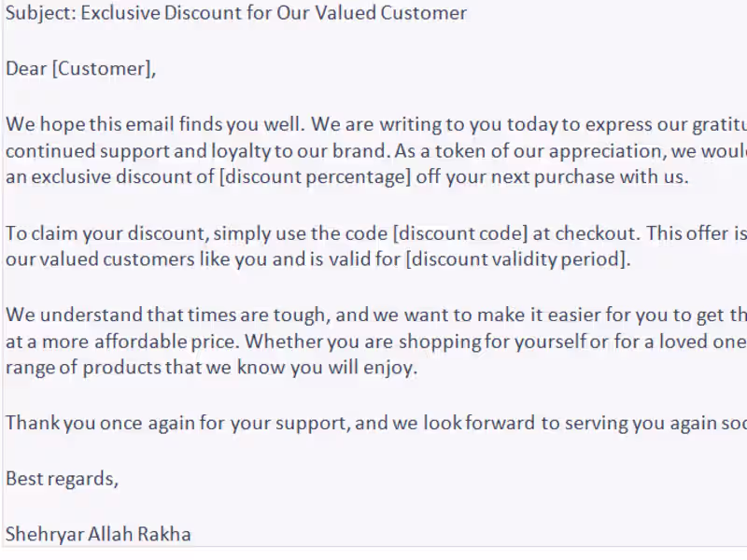The width and height of the screenshot is (747, 560).
Task: Click the signature name "Shehryar Allah Rakha"
Action: pyautogui.click(x=98, y=535)
